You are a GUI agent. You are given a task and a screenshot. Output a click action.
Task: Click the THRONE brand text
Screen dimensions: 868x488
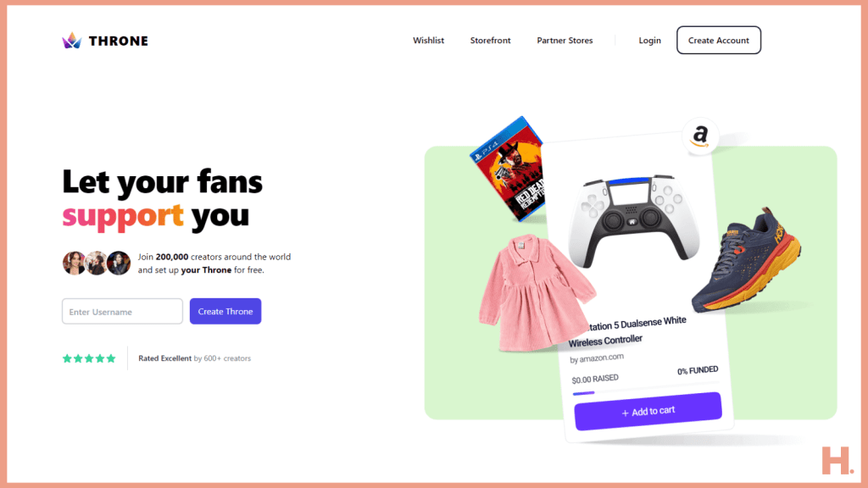[119, 41]
